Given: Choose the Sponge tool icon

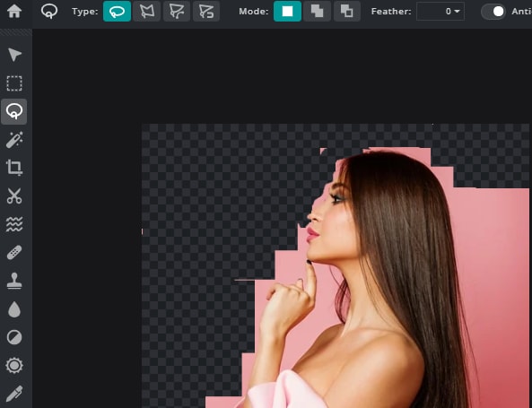Looking at the screenshot, I should tap(14, 366).
